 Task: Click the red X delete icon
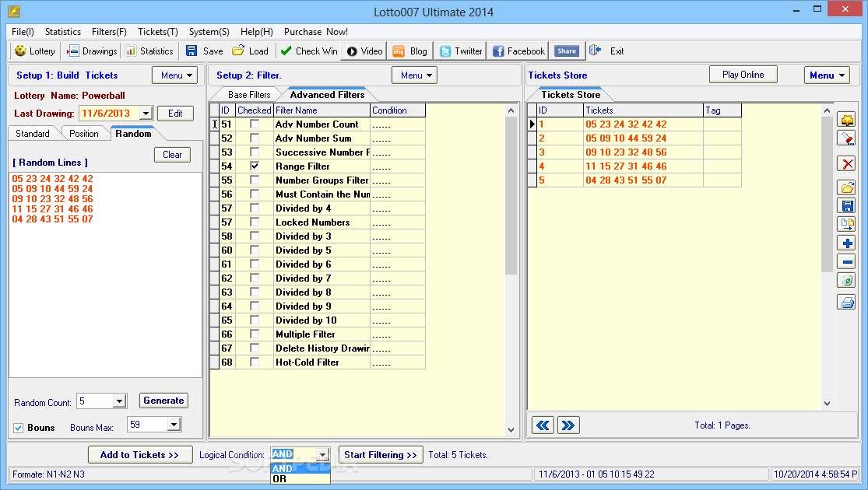pos(846,163)
